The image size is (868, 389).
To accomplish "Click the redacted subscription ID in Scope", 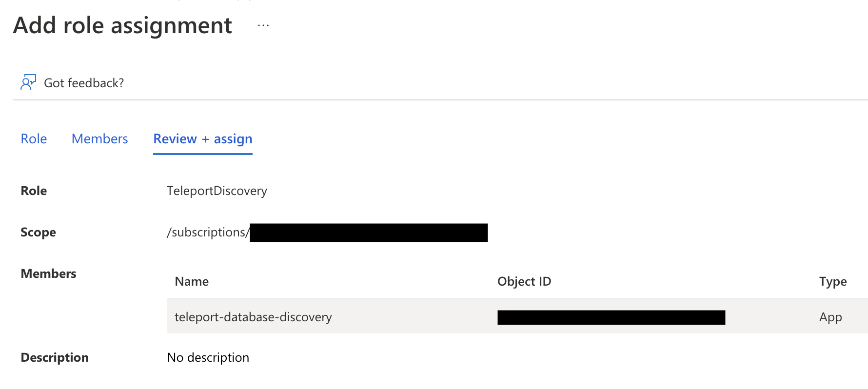I will pyautogui.click(x=369, y=233).
